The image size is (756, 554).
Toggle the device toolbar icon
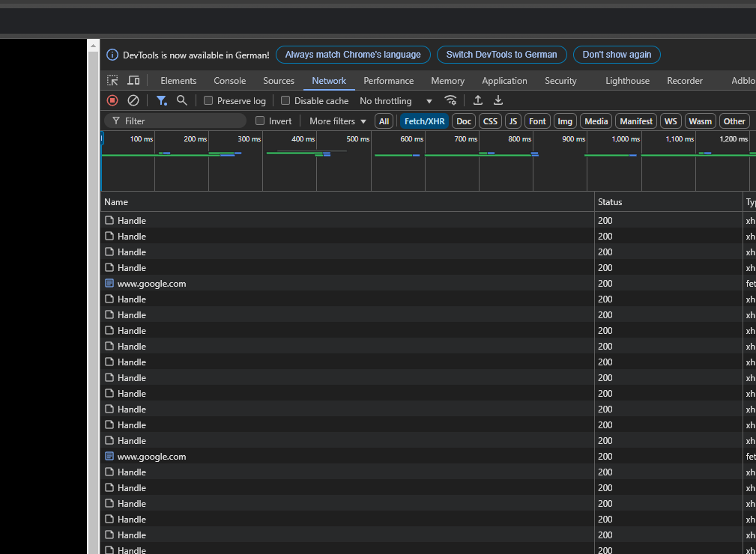tap(133, 81)
